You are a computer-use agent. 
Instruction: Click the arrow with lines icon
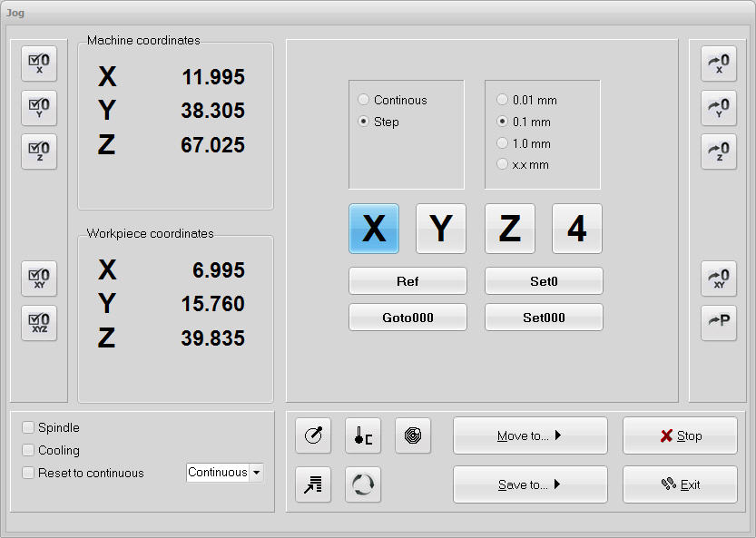click(x=313, y=484)
